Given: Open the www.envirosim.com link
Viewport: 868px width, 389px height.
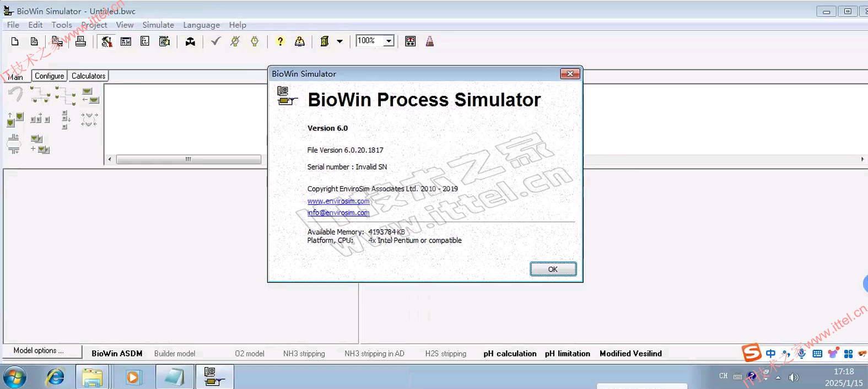Looking at the screenshot, I should pos(338,201).
